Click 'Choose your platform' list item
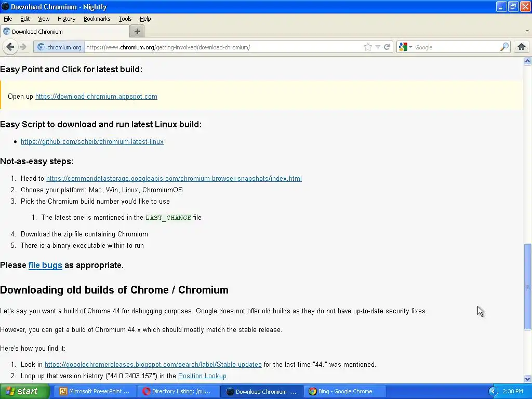The height and width of the screenshot is (399, 532). [x=102, y=190]
